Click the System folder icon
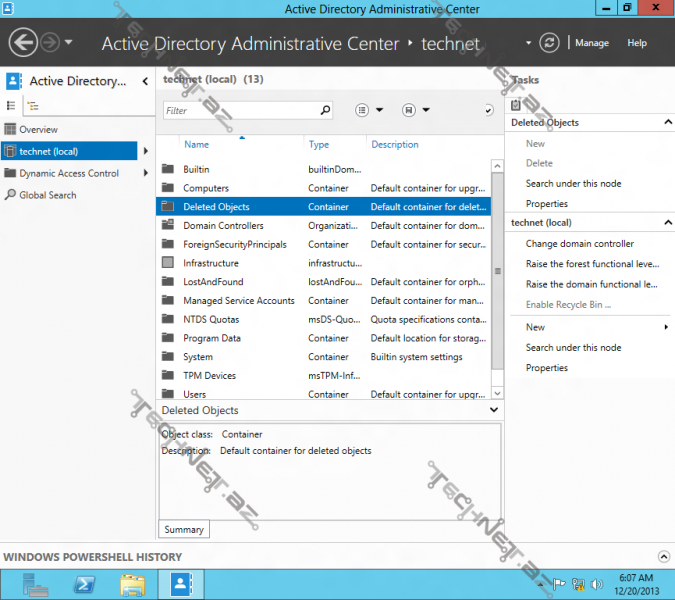The width and height of the screenshot is (675, 600). (168, 356)
